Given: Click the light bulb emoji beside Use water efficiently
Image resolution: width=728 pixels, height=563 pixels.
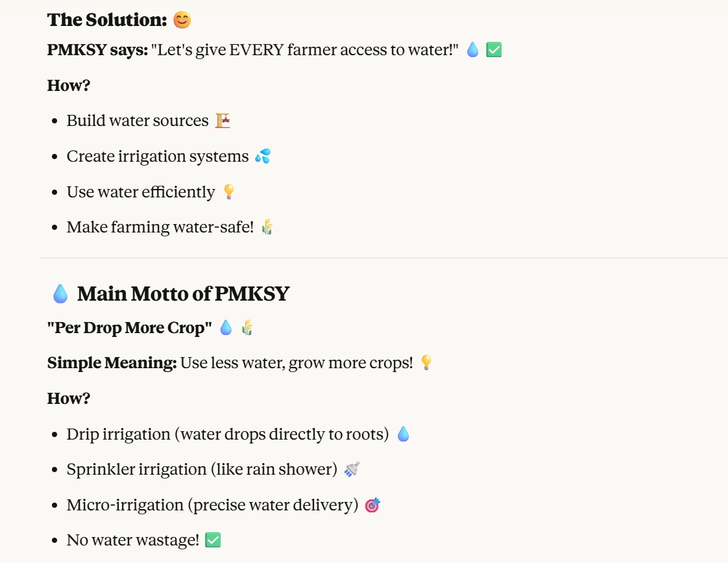Looking at the screenshot, I should [228, 192].
